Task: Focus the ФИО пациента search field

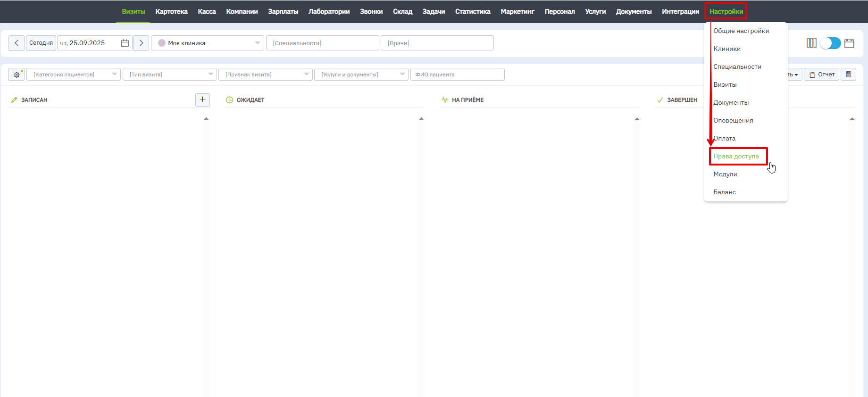Action: [457, 74]
